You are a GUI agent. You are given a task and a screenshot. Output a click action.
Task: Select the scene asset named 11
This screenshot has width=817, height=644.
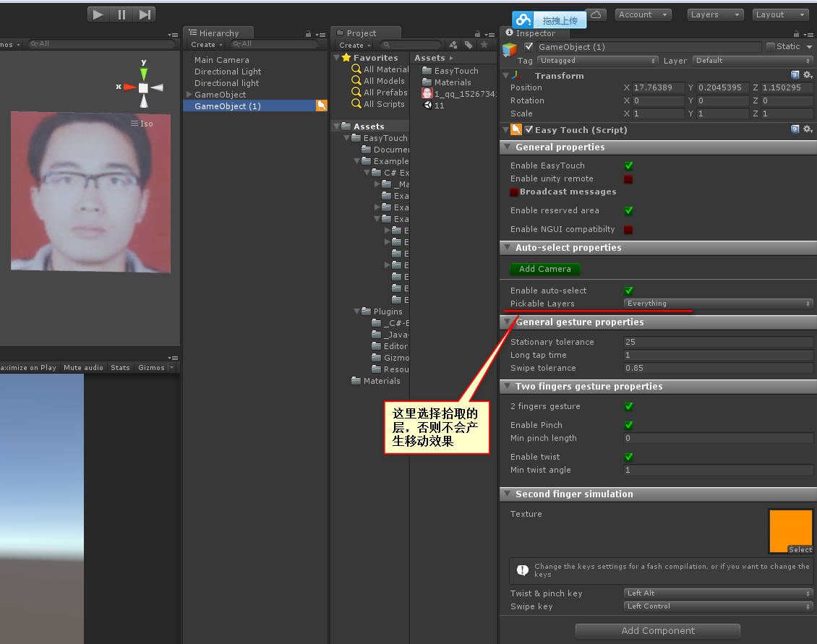(434, 106)
